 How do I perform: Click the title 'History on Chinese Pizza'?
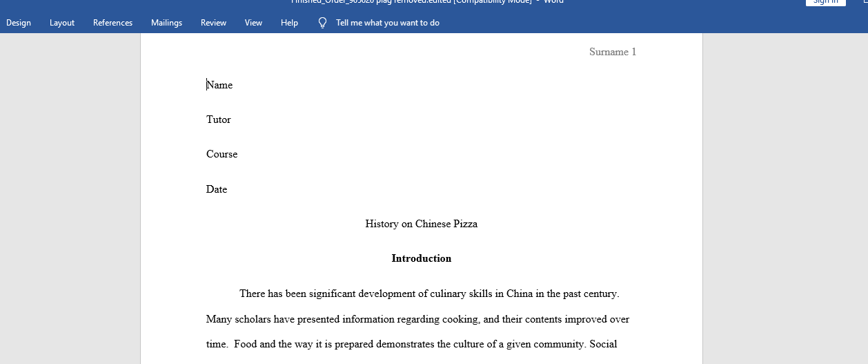pos(422,224)
